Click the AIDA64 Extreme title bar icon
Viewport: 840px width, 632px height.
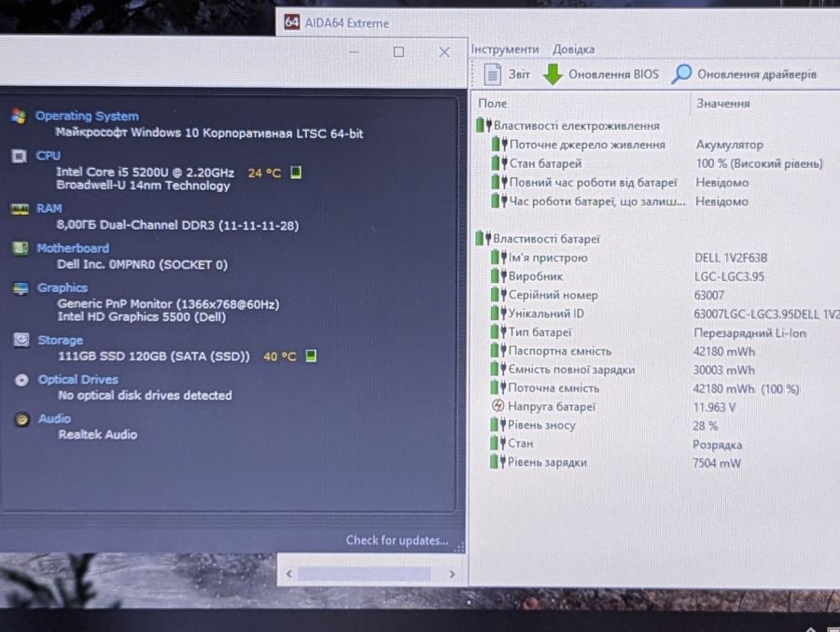coord(292,22)
